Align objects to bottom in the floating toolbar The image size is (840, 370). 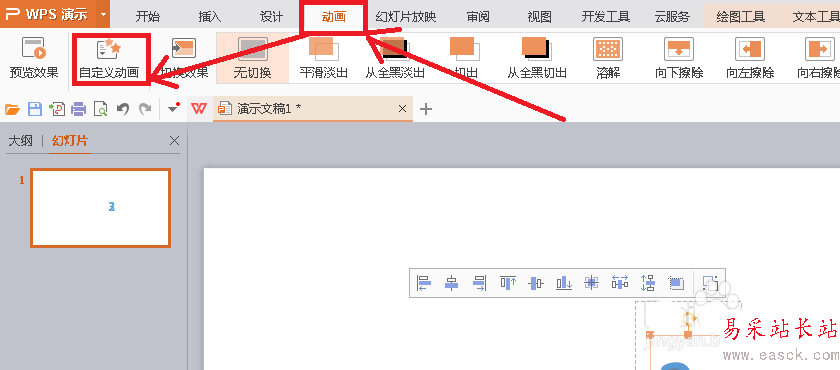[x=564, y=283]
